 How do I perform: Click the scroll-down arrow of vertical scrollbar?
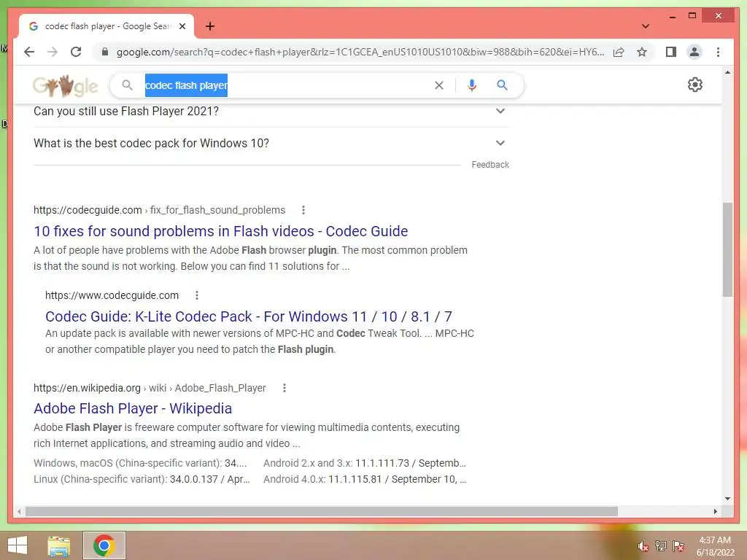(727, 499)
